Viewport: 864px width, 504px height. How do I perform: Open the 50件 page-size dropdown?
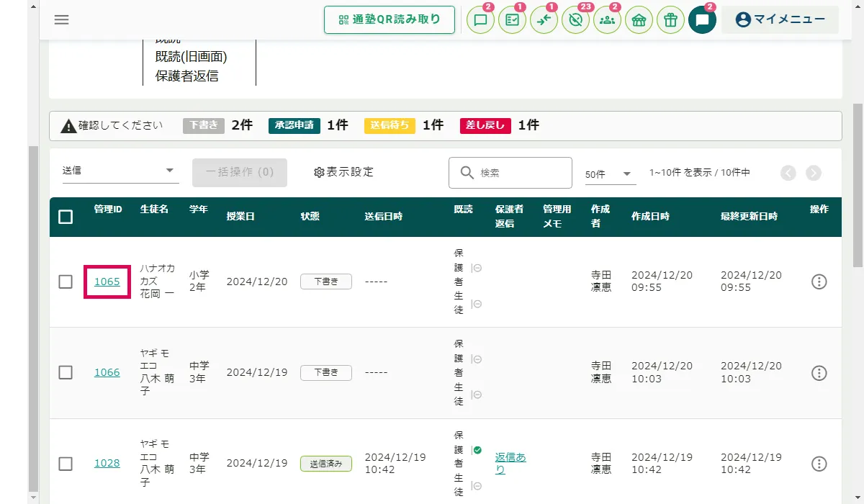click(610, 174)
